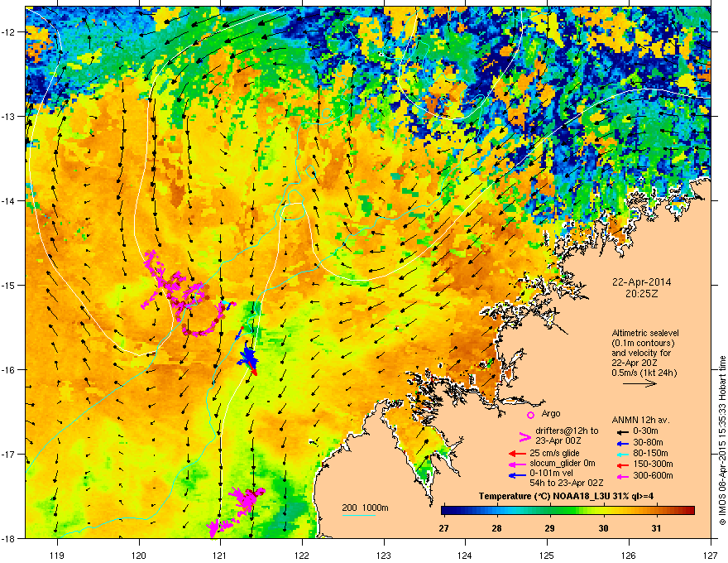Click the IMOS Hobart time stamp text

tap(722, 440)
